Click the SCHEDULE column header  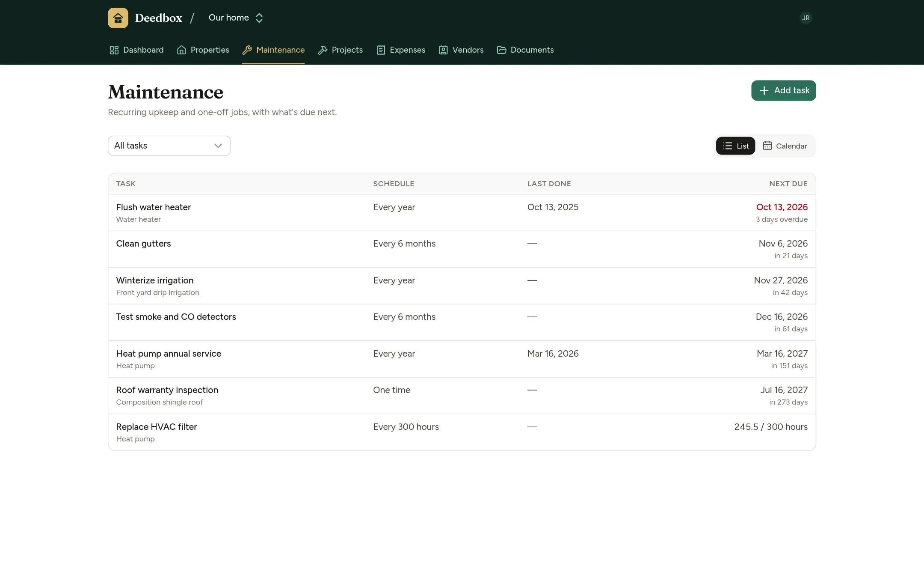click(394, 184)
